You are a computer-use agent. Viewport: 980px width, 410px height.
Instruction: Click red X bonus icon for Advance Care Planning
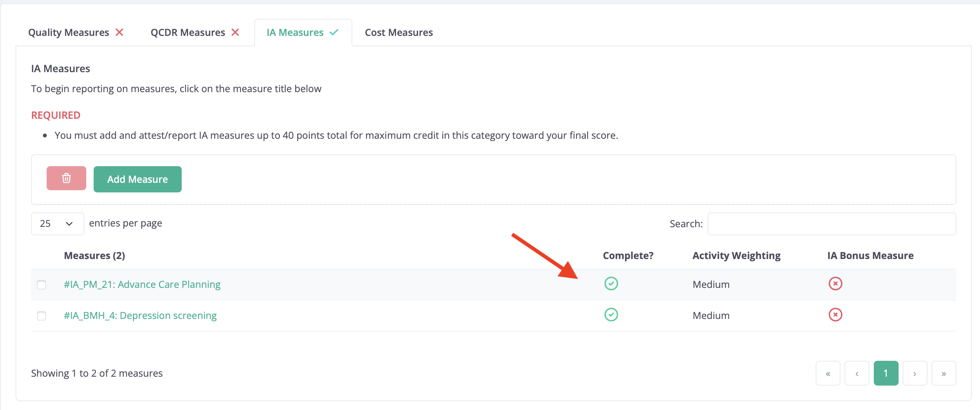835,284
